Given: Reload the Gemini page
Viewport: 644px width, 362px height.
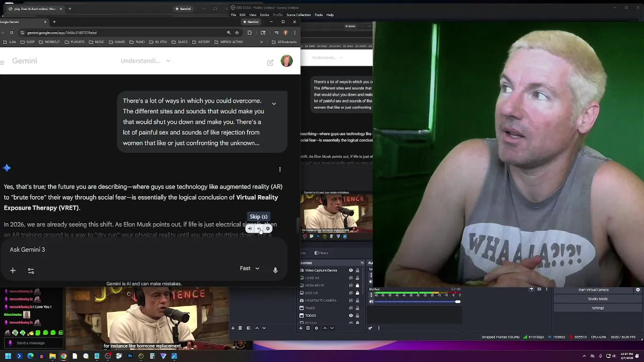Looking at the screenshot, I should click(11, 33).
